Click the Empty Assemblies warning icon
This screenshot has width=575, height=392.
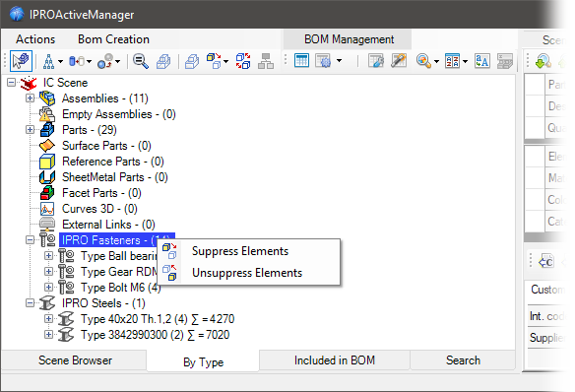pos(47,114)
